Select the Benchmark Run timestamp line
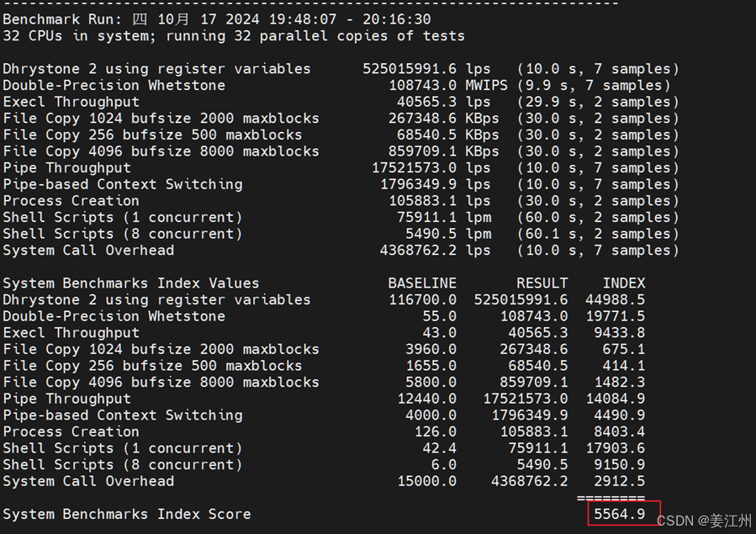756x534 pixels. click(x=217, y=19)
